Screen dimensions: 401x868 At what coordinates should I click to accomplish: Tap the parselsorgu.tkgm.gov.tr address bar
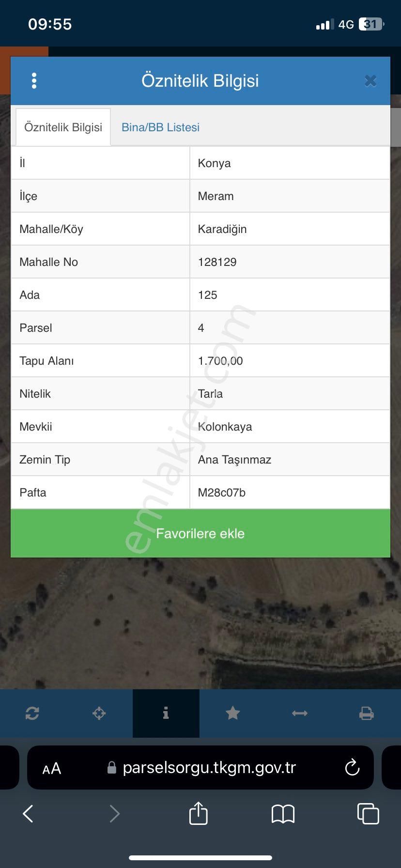200,767
